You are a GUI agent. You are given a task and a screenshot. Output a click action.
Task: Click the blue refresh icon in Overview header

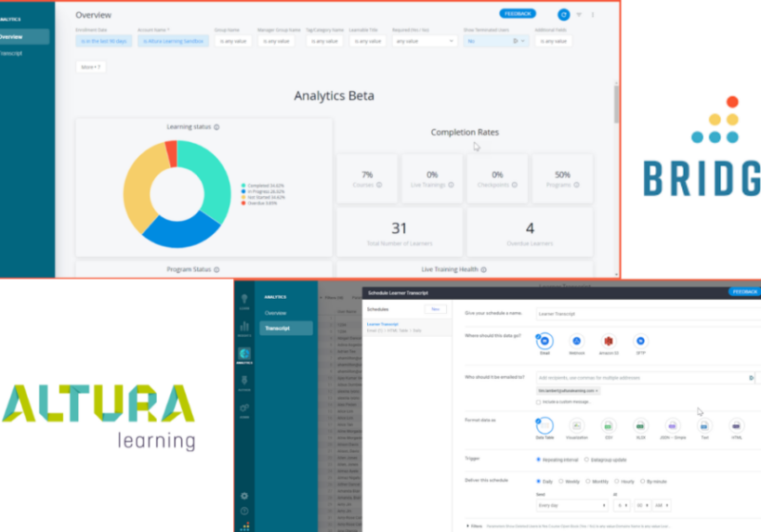point(563,15)
